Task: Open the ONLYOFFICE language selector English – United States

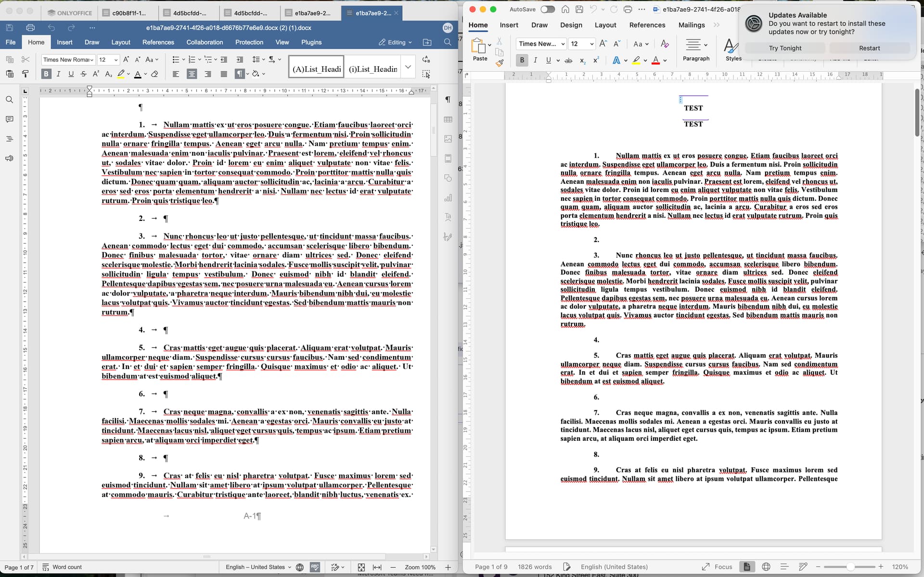Action: 258,567
